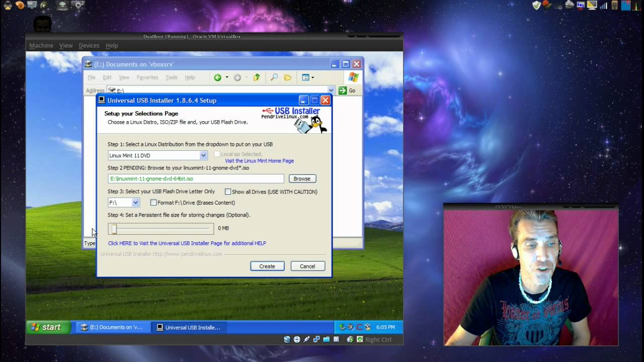Open Views dropdown arrow in Explorer
The height and width of the screenshot is (362, 644).
coord(312,77)
